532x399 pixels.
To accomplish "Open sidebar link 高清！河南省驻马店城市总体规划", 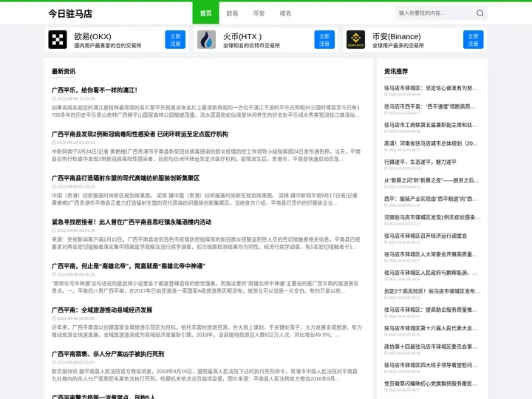I will pyautogui.click(x=431, y=143).
